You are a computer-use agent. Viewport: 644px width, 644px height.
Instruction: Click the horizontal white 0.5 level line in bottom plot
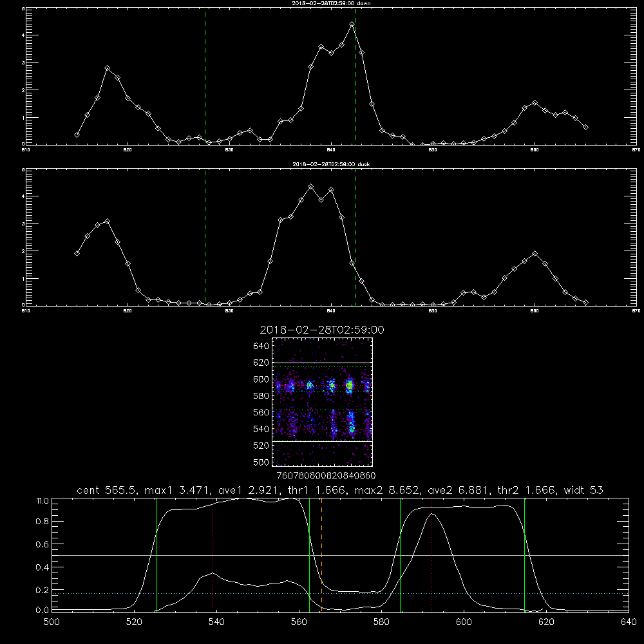point(340,555)
